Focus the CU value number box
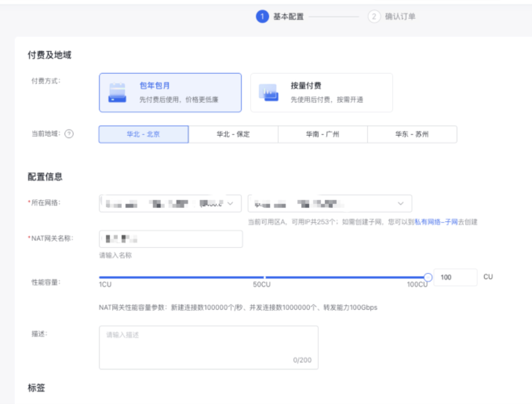The image size is (532, 404). tap(455, 277)
